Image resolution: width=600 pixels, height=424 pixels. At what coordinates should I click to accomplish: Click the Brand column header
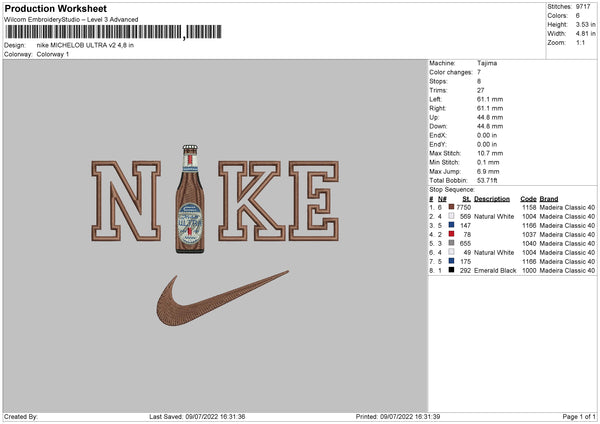(x=549, y=199)
